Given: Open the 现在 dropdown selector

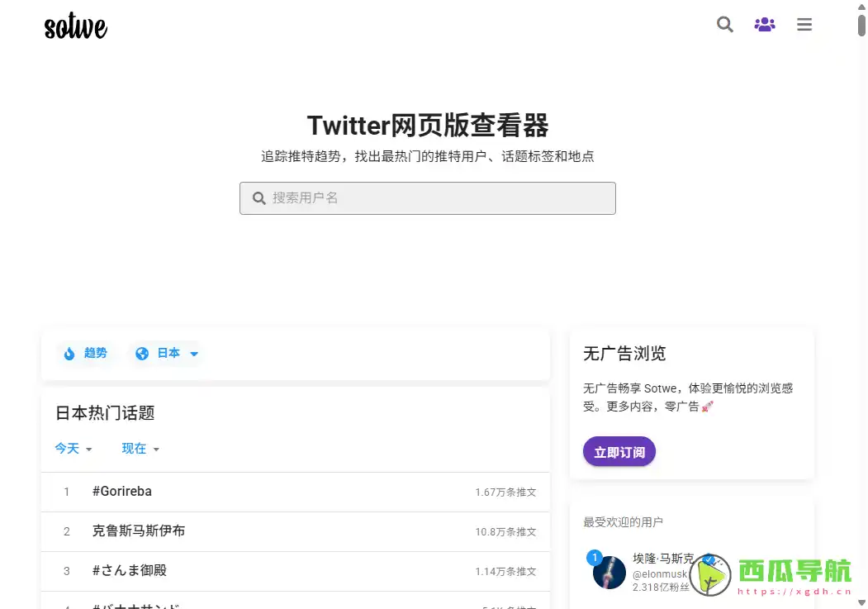Looking at the screenshot, I should [138, 449].
